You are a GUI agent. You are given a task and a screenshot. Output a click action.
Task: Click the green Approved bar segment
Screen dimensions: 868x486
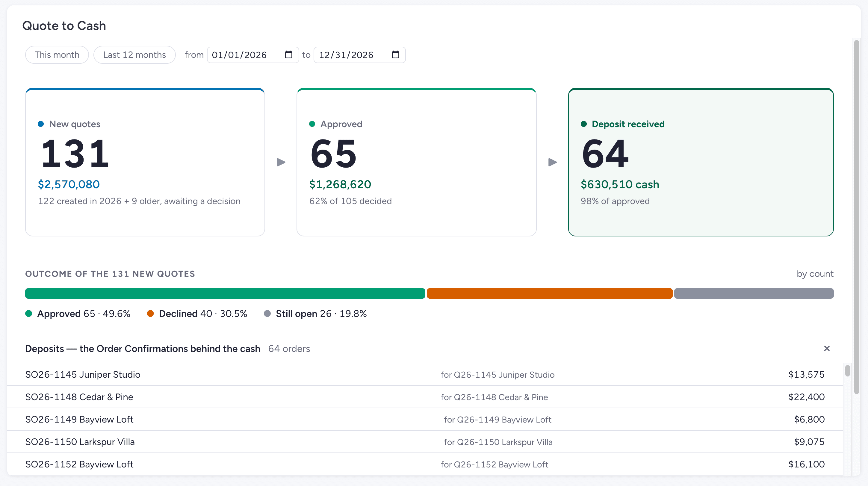pyautogui.click(x=225, y=293)
